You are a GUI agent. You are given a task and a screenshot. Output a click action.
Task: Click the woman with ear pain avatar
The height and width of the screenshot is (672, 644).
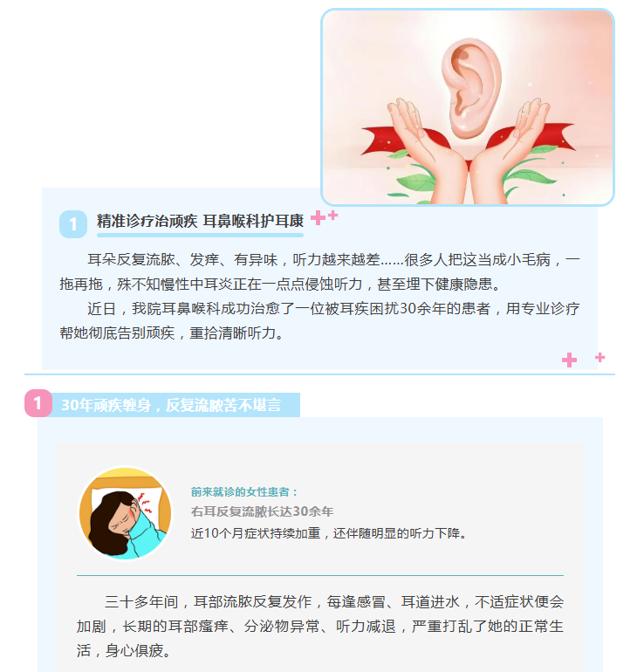125,513
